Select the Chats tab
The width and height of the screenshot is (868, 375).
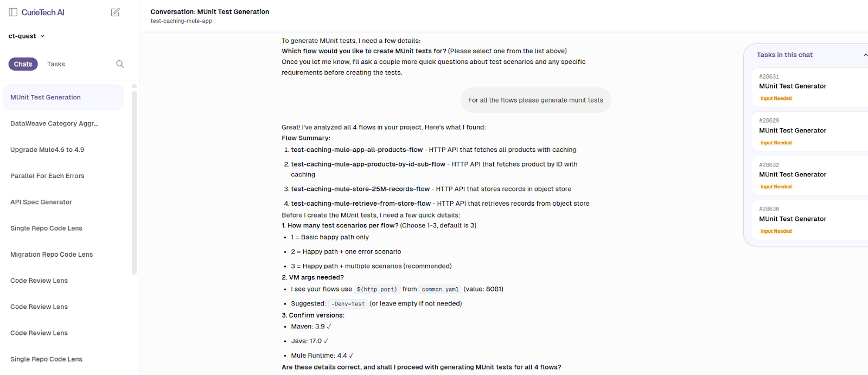[23, 64]
